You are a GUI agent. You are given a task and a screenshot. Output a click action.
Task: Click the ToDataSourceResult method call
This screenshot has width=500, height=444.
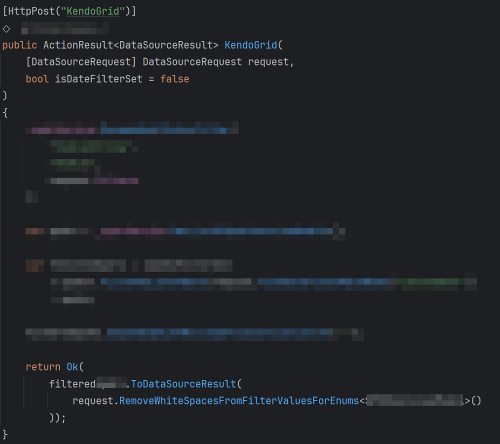(184, 384)
